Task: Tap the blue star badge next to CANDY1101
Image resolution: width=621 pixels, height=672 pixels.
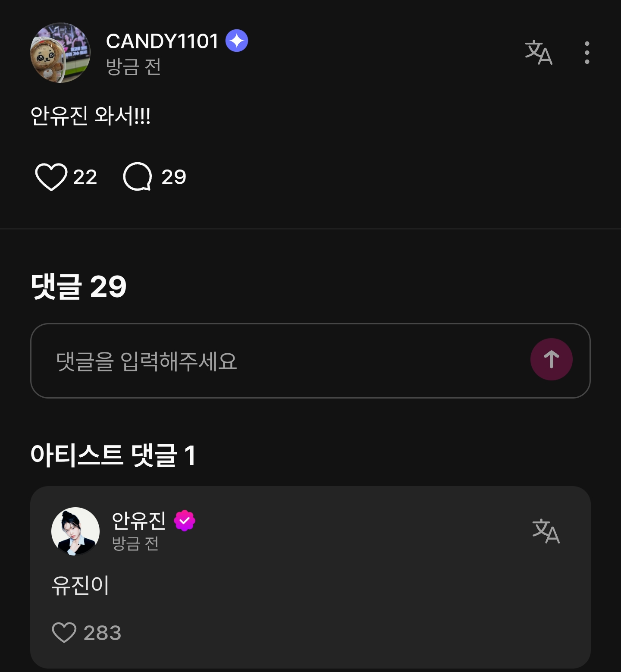Action: (237, 41)
